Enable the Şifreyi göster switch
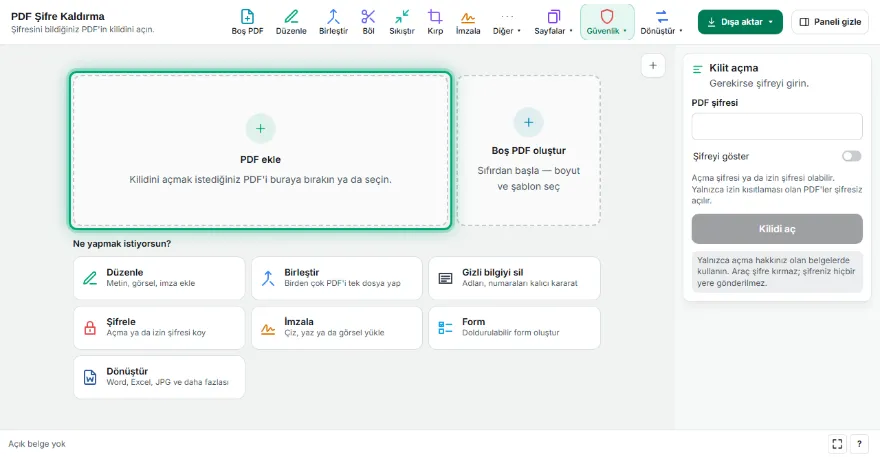The image size is (880, 457). pyautogui.click(x=851, y=156)
